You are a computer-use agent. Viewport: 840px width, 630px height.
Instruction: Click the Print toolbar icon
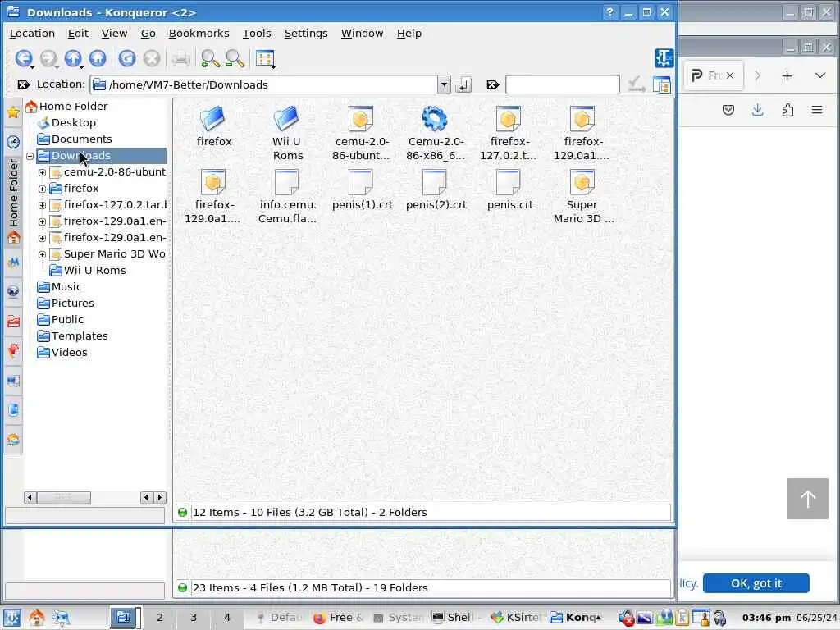(x=181, y=58)
